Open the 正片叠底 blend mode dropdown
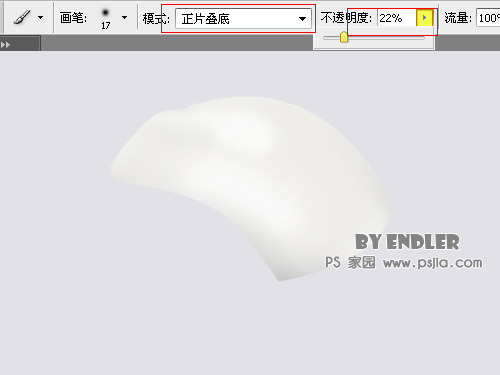The width and height of the screenshot is (500, 375). [x=243, y=19]
